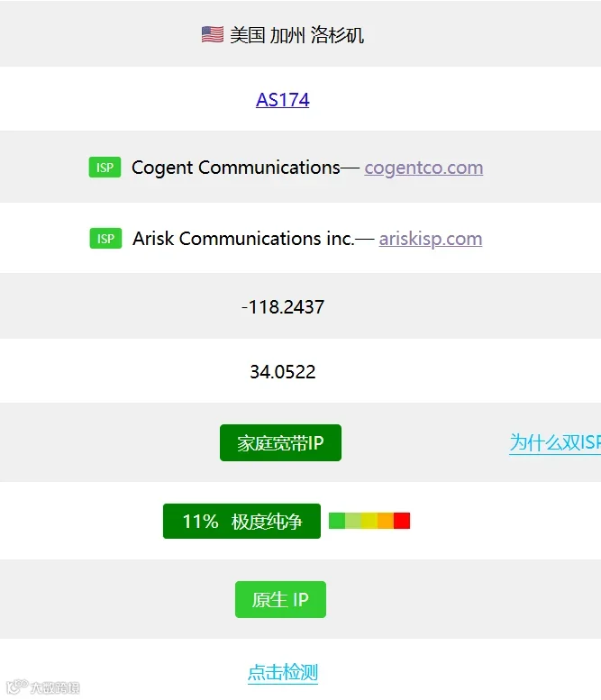Viewport: 601px width, 700px height.
Task: Click the yellow segment of the risk bar
Action: 369,521
